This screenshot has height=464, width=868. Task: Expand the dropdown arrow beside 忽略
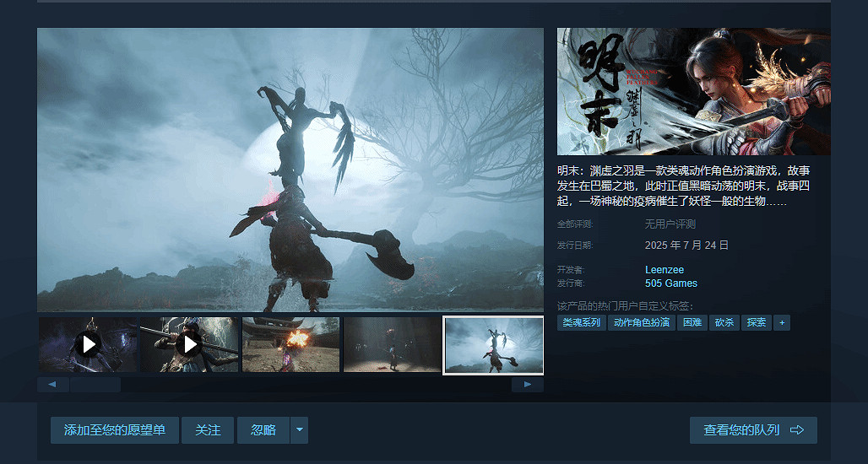coord(299,430)
